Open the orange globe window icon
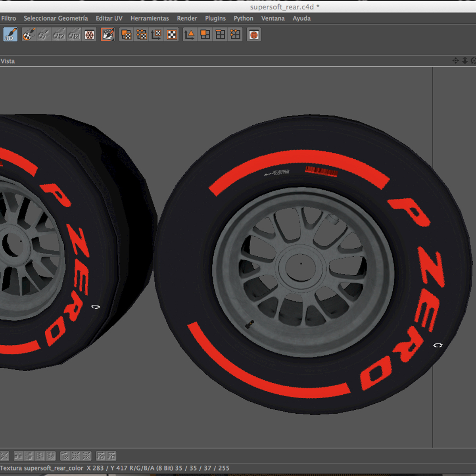476x476 pixels. pyautogui.click(x=254, y=35)
